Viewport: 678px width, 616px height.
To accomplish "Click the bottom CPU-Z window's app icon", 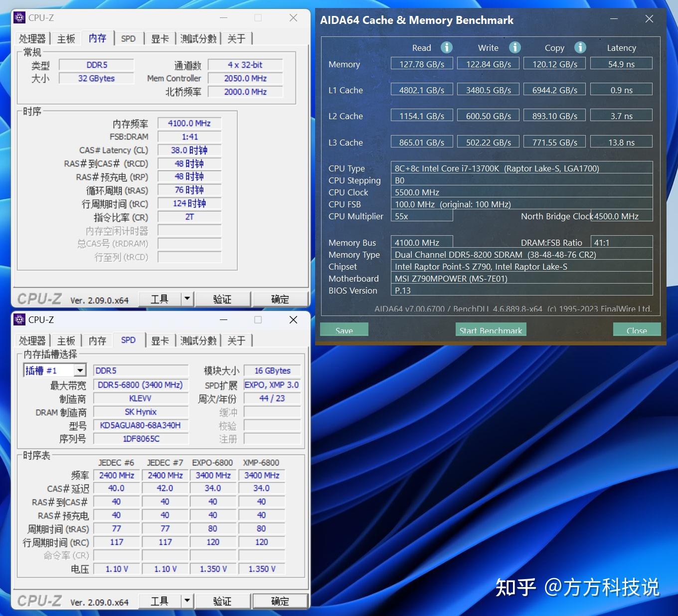I will tap(19, 319).
